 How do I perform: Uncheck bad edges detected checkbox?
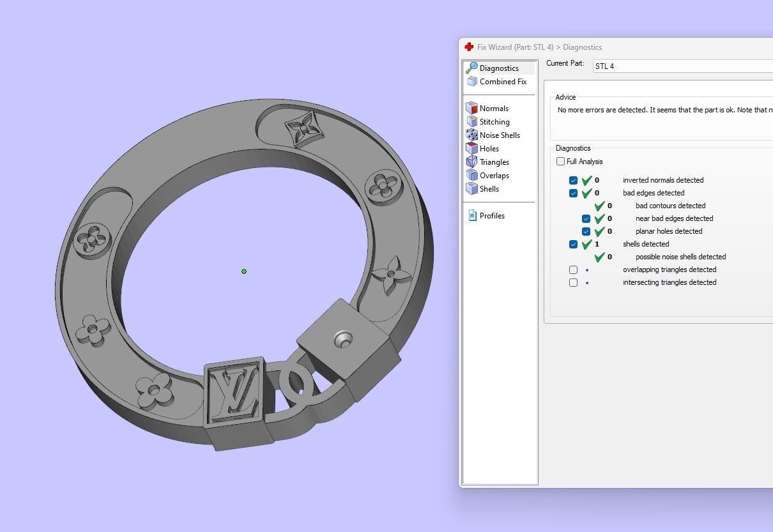(x=573, y=193)
